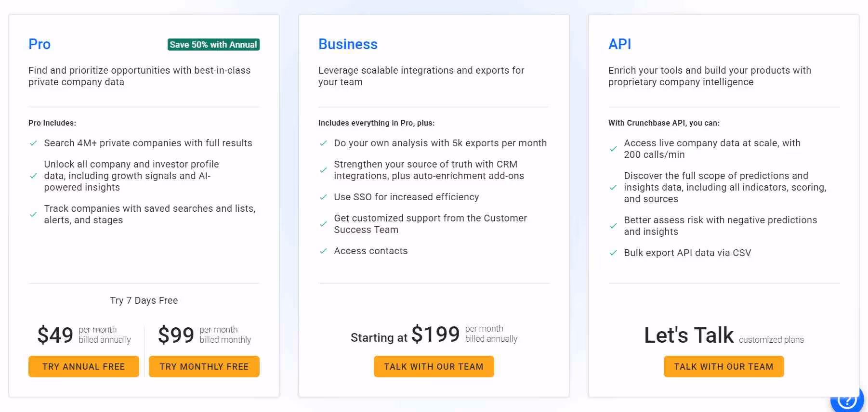Select the Business plan heading

coord(348,44)
